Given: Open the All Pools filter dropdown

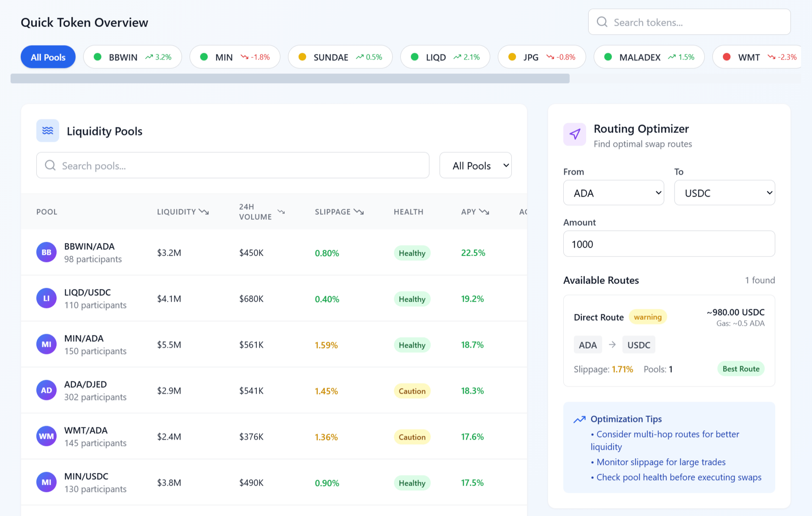Looking at the screenshot, I should (475, 165).
